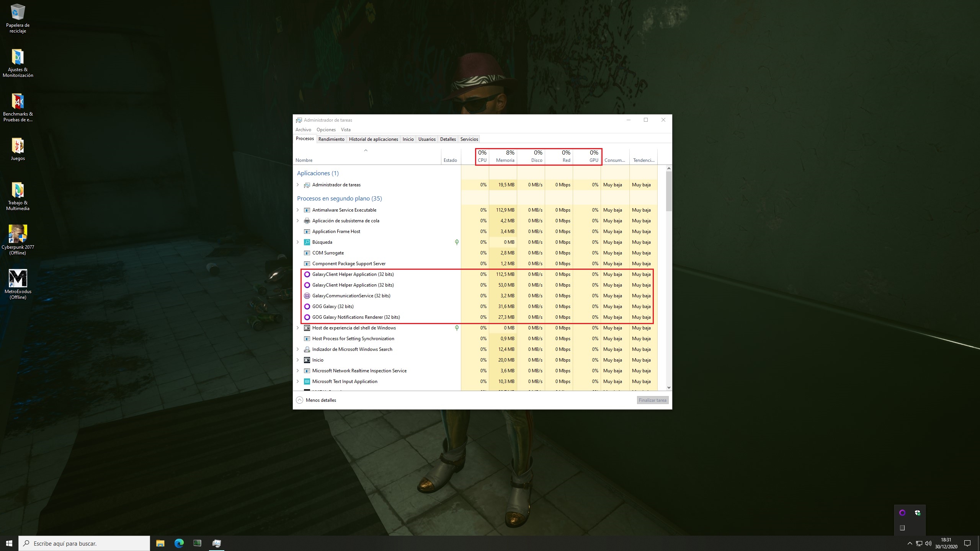Select the Benchmarks & Pruebas desktop folder
The image size is (980, 551).
coord(18,108)
